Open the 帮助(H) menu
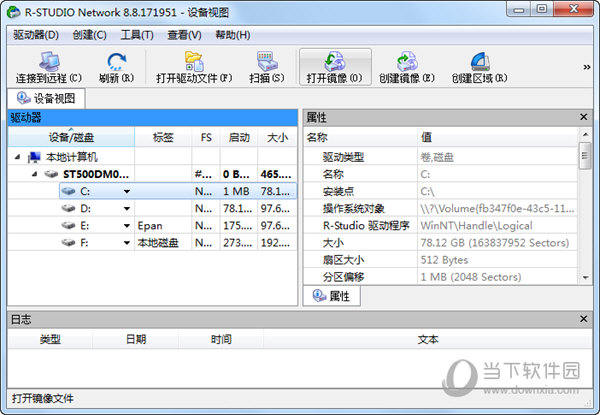 pyautogui.click(x=233, y=35)
